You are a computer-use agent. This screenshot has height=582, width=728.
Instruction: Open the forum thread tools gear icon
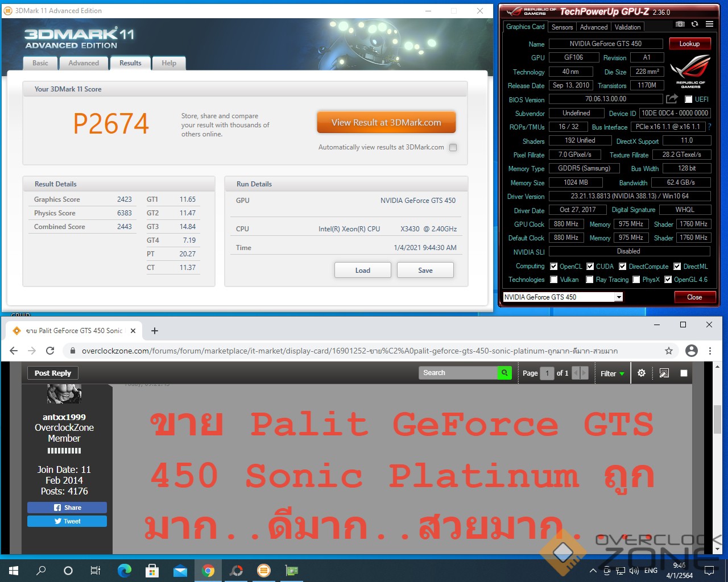(x=642, y=373)
